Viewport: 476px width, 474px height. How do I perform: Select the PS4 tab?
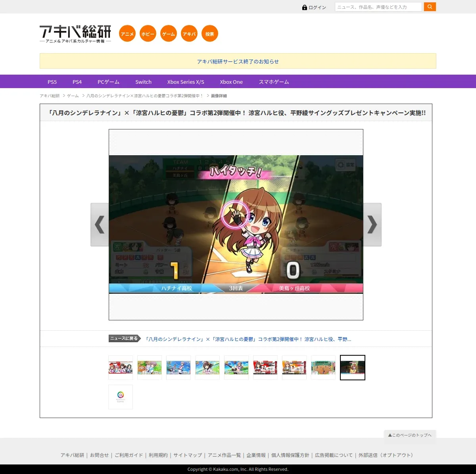[77, 82]
